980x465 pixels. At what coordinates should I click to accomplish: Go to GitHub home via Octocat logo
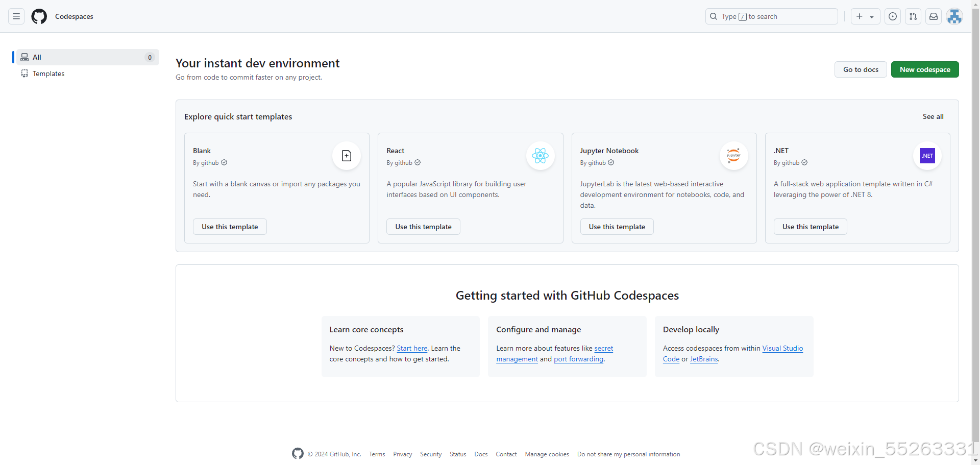click(39, 16)
